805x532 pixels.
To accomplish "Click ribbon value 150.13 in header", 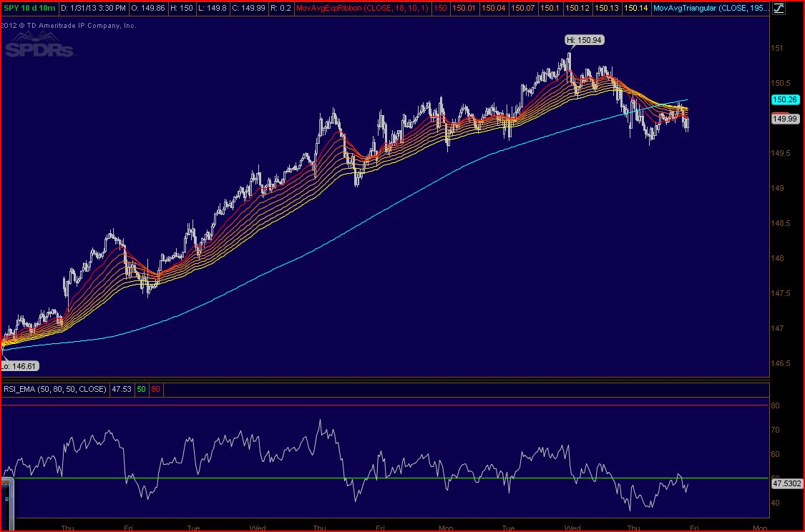I will click(x=606, y=8).
